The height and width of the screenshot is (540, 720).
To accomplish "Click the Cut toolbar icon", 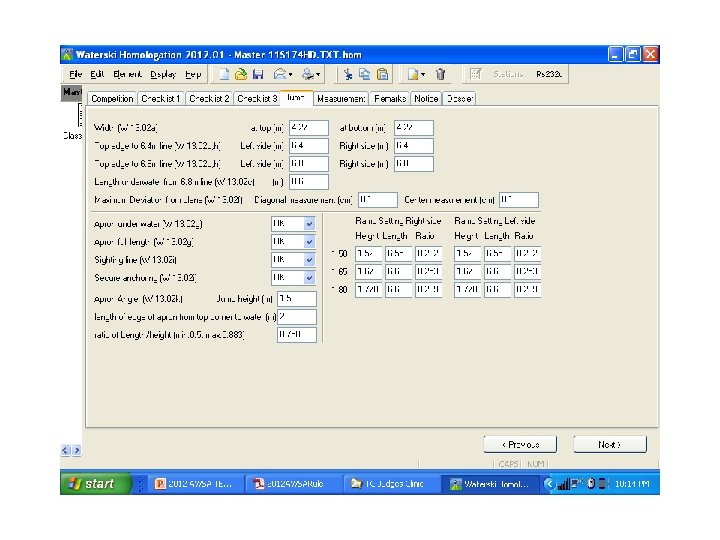I will 348,74.
